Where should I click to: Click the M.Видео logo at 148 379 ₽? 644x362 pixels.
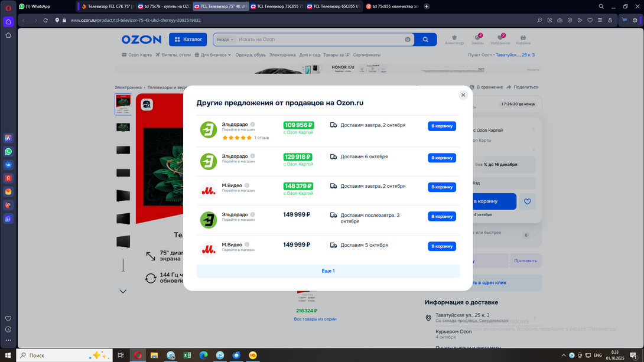click(x=208, y=190)
